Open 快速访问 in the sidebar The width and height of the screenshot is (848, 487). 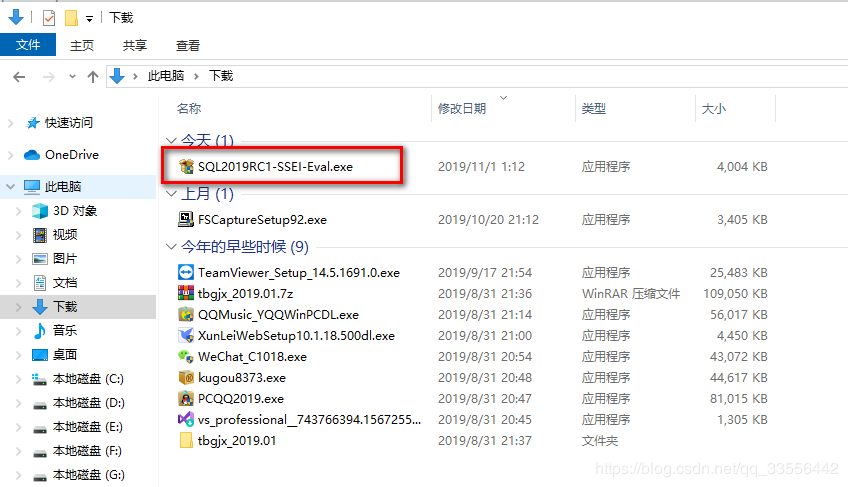tap(69, 123)
